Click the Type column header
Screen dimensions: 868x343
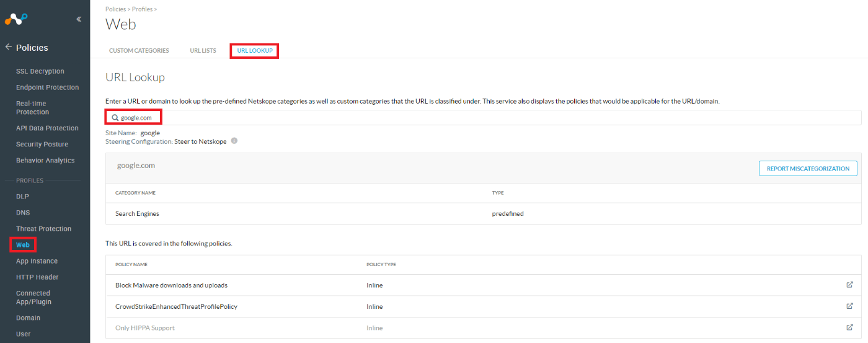[498, 193]
